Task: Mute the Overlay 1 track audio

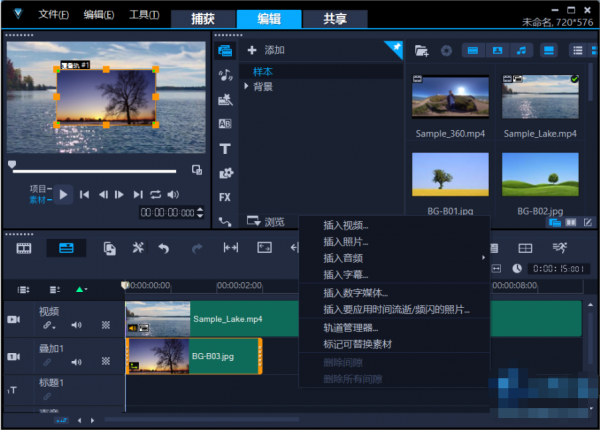Action: 76,362
